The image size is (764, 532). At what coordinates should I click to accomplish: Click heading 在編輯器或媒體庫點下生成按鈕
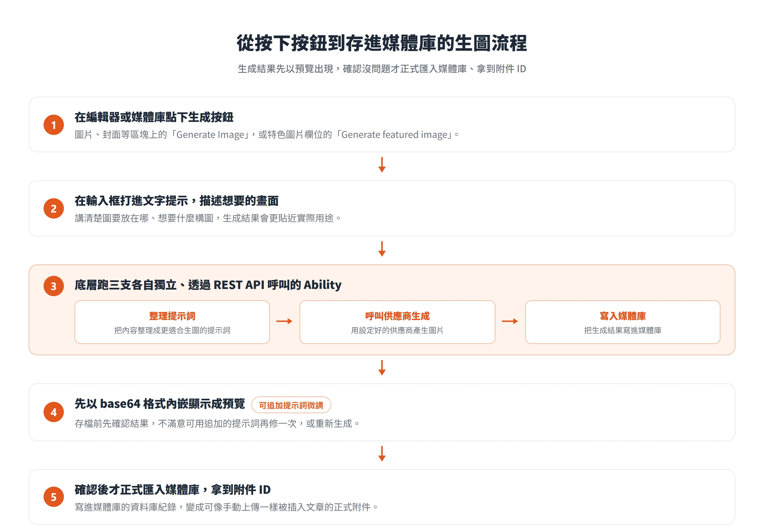(x=154, y=117)
